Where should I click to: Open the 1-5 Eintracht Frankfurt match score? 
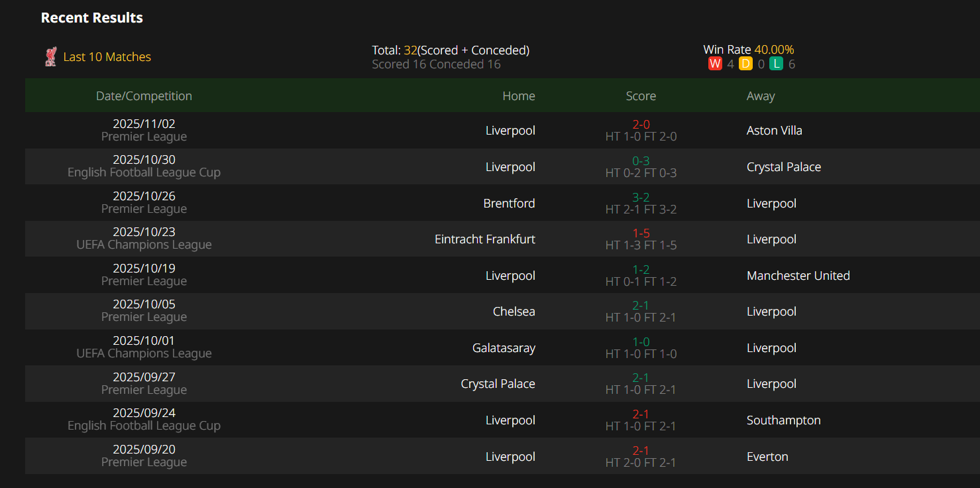(641, 233)
